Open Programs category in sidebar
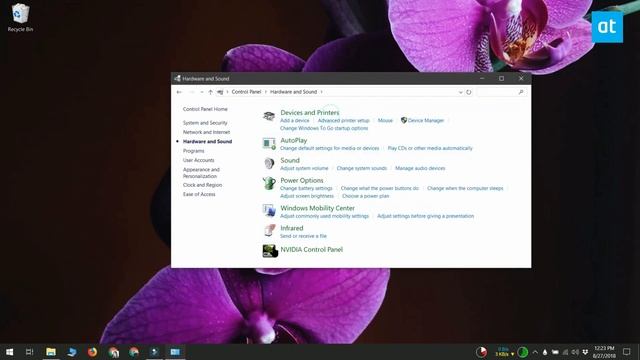The image size is (640, 360). click(193, 151)
